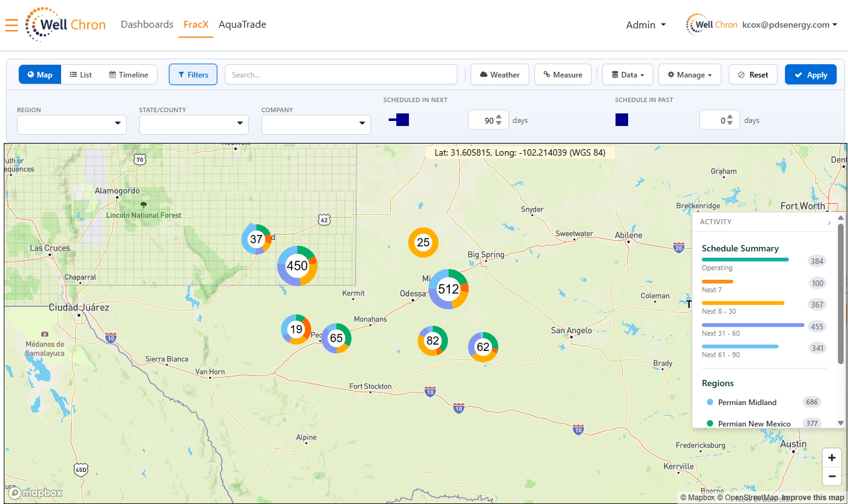Zoom out on the map
This screenshot has height=504, width=848.
coord(832,476)
